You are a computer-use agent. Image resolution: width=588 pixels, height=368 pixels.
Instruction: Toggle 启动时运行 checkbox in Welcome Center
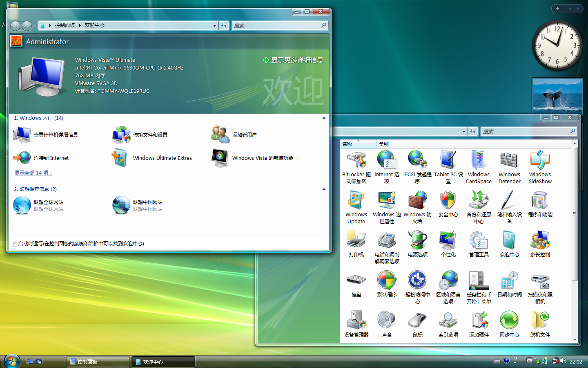pos(15,244)
